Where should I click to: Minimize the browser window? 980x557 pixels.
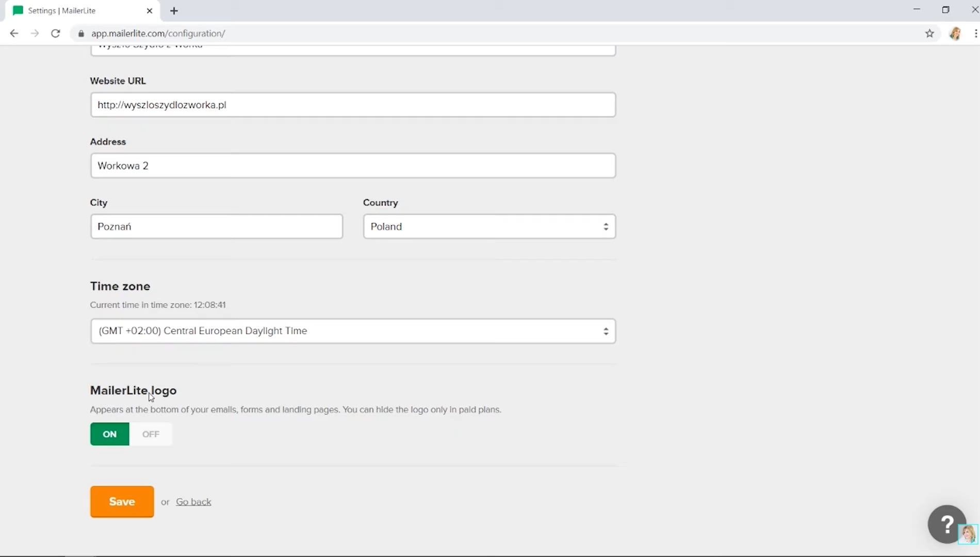click(x=917, y=10)
